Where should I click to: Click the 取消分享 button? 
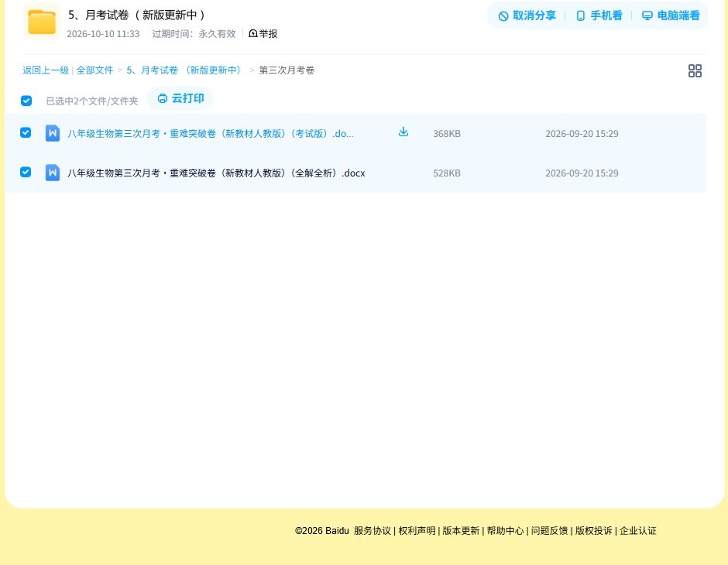[x=527, y=15]
